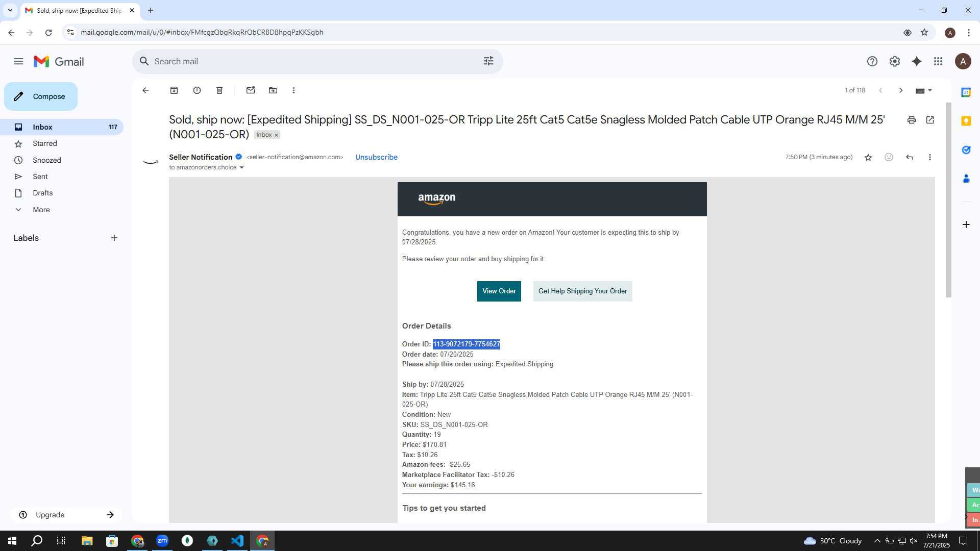Open Gmail support help icon
Image resolution: width=980 pixels, height=551 pixels.
coord(872,62)
